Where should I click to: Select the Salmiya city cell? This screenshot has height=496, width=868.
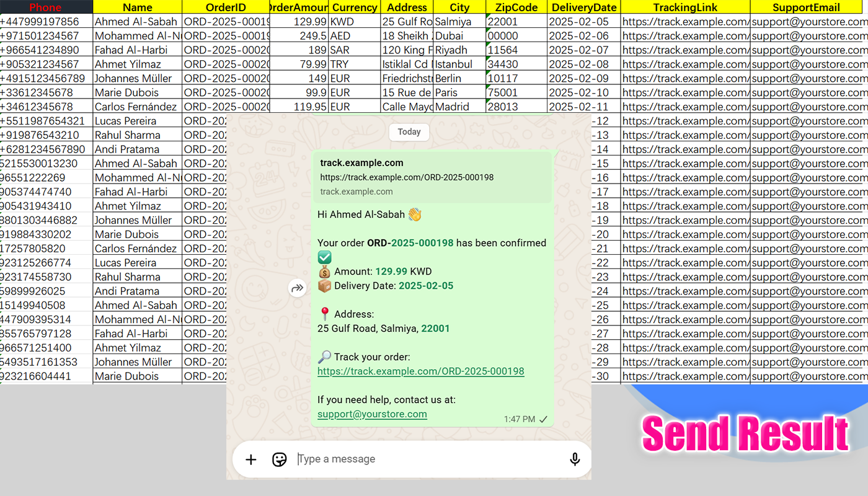tap(459, 22)
